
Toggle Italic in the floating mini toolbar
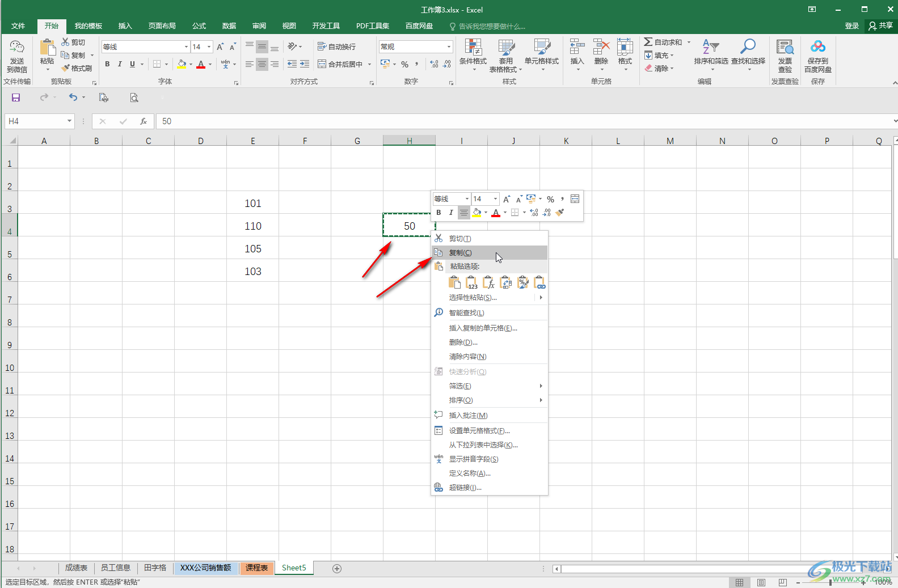click(x=451, y=213)
